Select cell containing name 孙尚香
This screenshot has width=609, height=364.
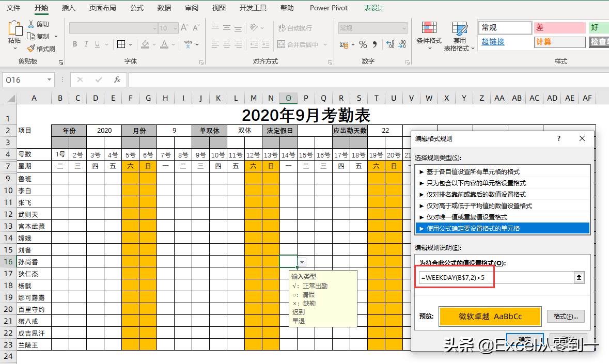[34, 262]
